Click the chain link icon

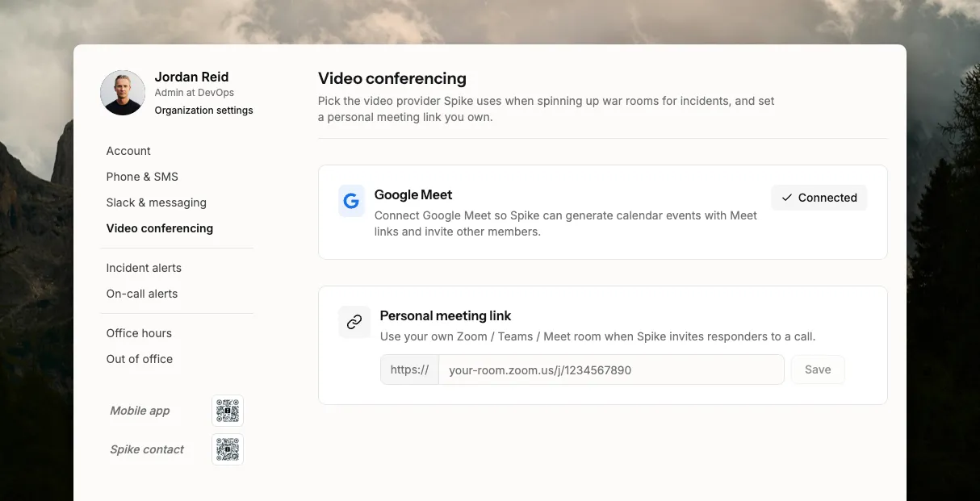pos(354,322)
